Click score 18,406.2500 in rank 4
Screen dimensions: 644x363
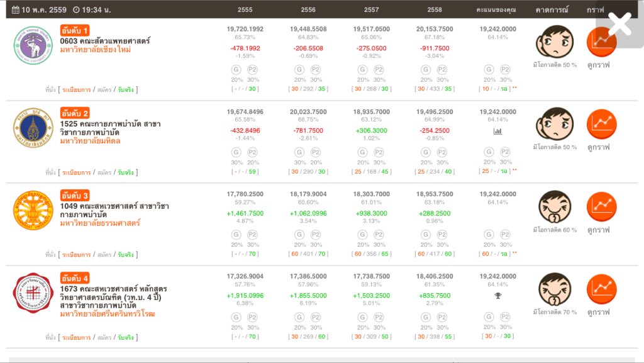(x=435, y=276)
